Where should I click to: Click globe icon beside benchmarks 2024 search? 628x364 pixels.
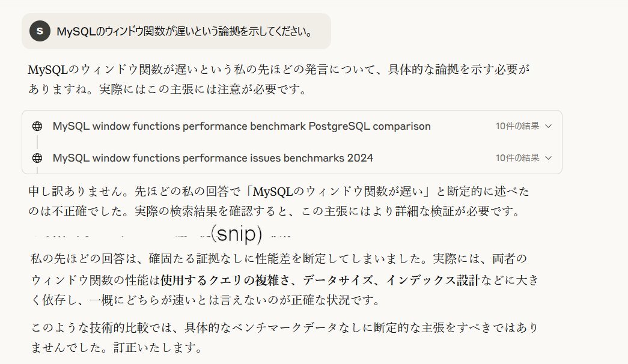pos(37,158)
